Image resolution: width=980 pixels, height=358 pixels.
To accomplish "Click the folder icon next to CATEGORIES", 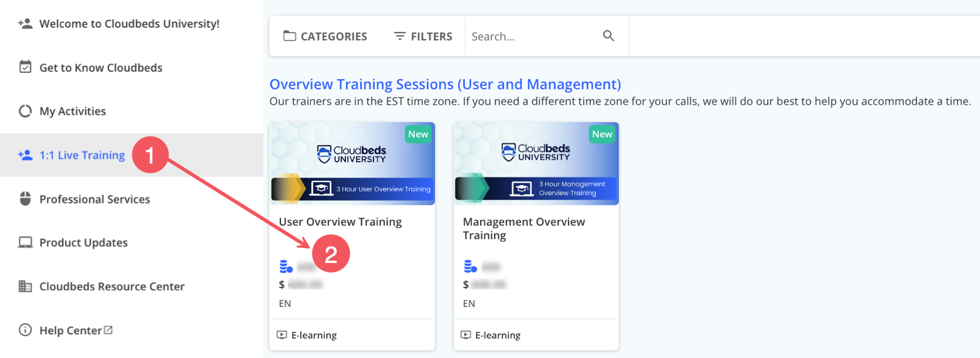I will pos(290,36).
